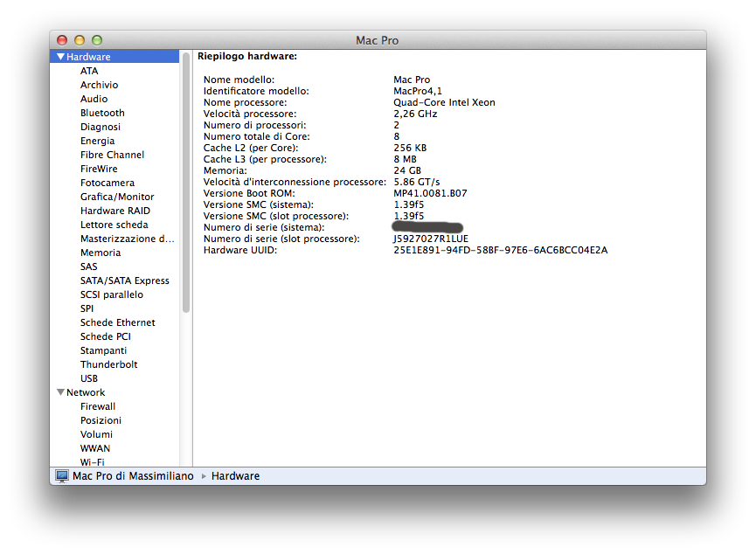This screenshot has height=554, width=756.
Task: Select Posizioni entry
Action: click(101, 420)
